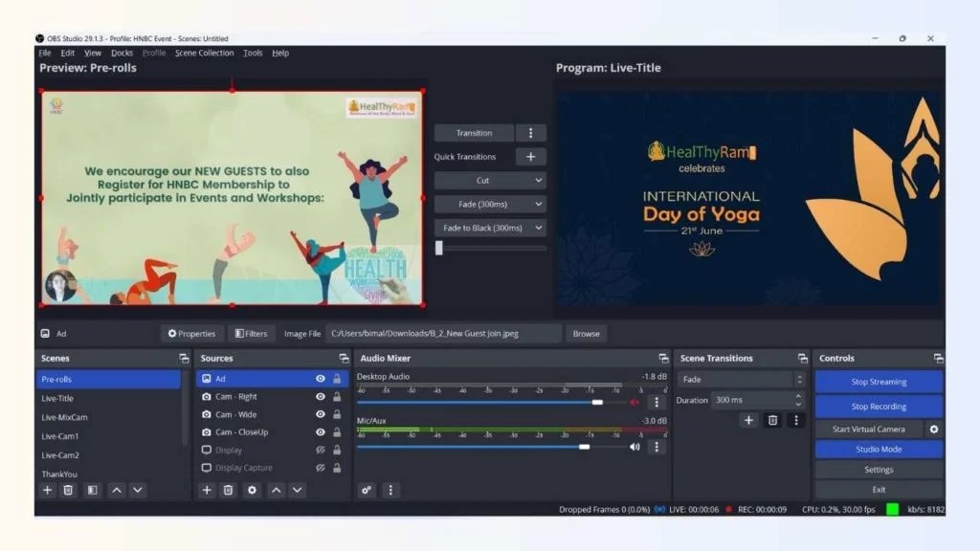
Task: Unmute Desktop Audio speaker icon
Action: coord(635,403)
